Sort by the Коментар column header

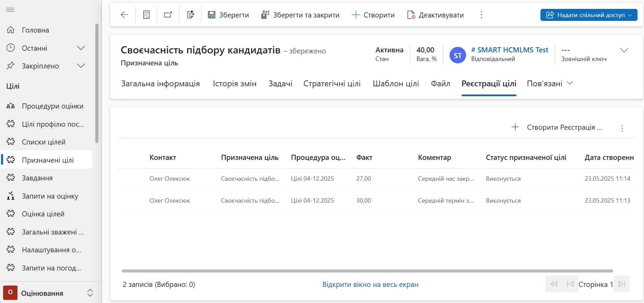[434, 157]
